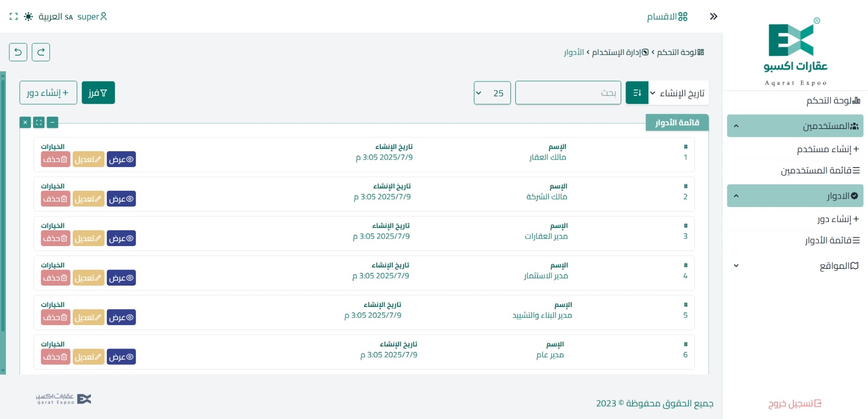
Task: Click the مدير عام name text
Action: pyautogui.click(x=550, y=355)
